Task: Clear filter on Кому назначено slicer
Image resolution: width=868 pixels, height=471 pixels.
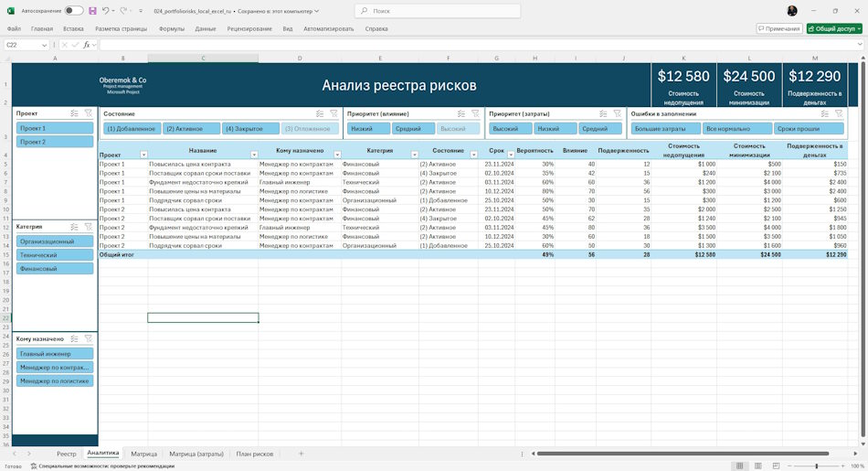Action: click(x=88, y=338)
